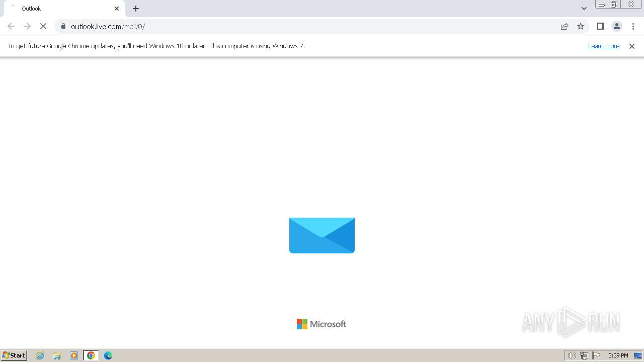This screenshot has height=362, width=644.
Task: Go back to previous page
Action: coord(11,26)
